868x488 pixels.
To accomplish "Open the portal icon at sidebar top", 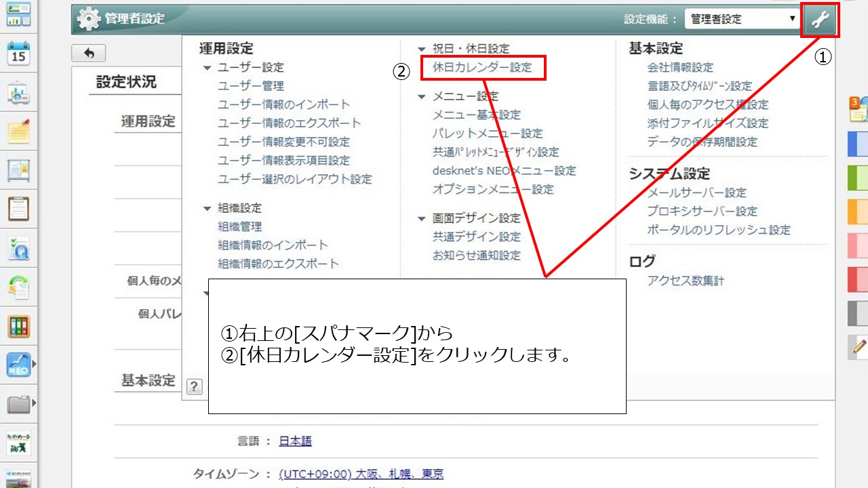I will [x=18, y=14].
